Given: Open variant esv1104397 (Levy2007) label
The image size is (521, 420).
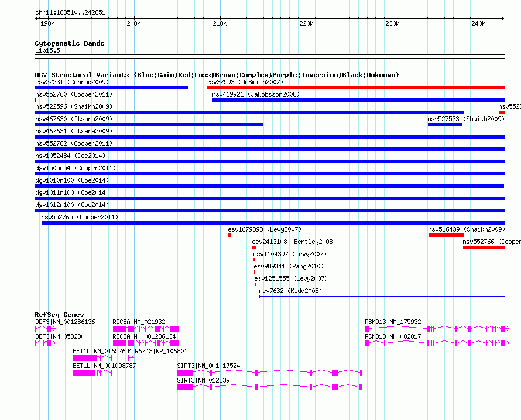Looking at the screenshot, I should coord(290,254).
